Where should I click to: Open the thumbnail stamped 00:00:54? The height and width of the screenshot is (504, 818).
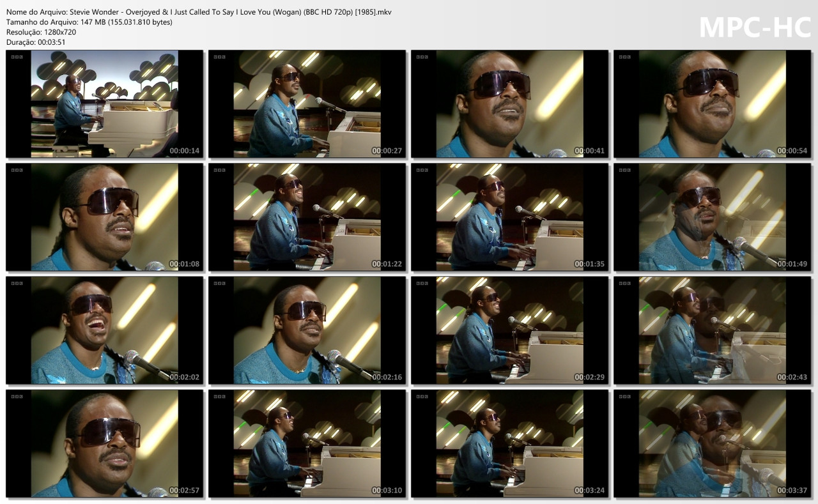[711, 103]
